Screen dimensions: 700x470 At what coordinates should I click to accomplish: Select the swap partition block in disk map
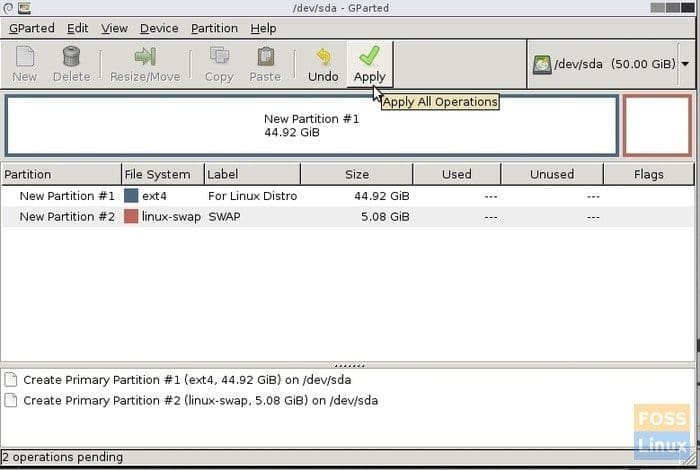tap(658, 125)
